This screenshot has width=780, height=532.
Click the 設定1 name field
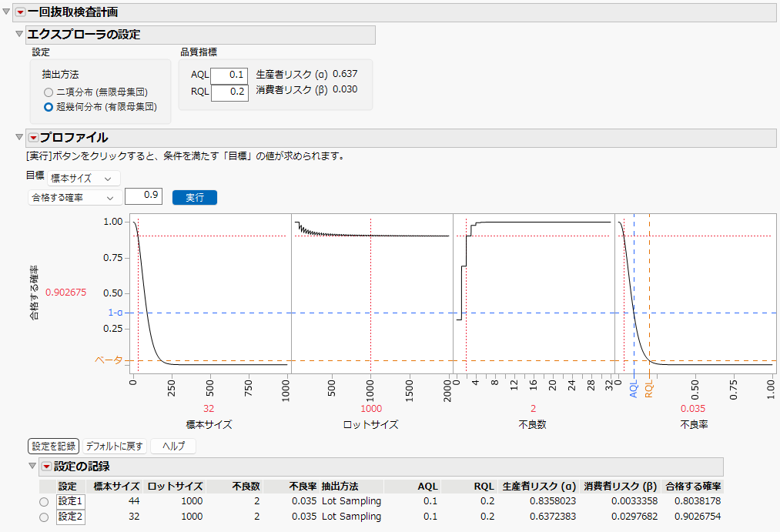click(x=70, y=501)
